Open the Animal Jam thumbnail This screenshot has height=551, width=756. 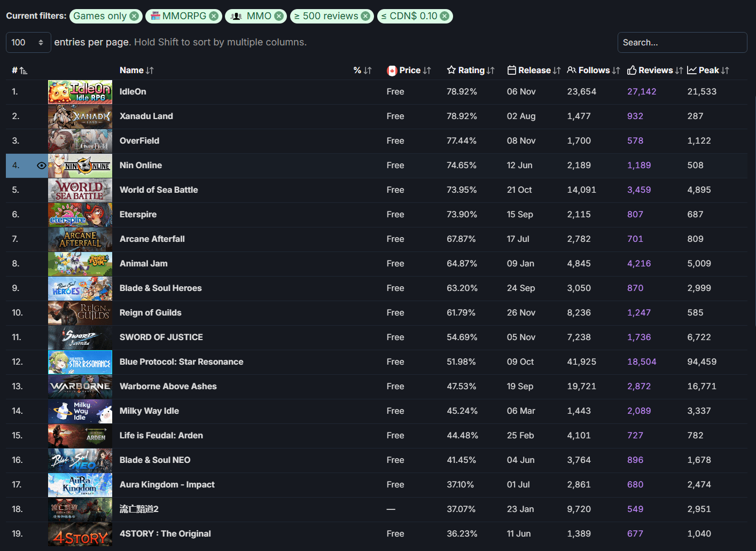(x=80, y=264)
